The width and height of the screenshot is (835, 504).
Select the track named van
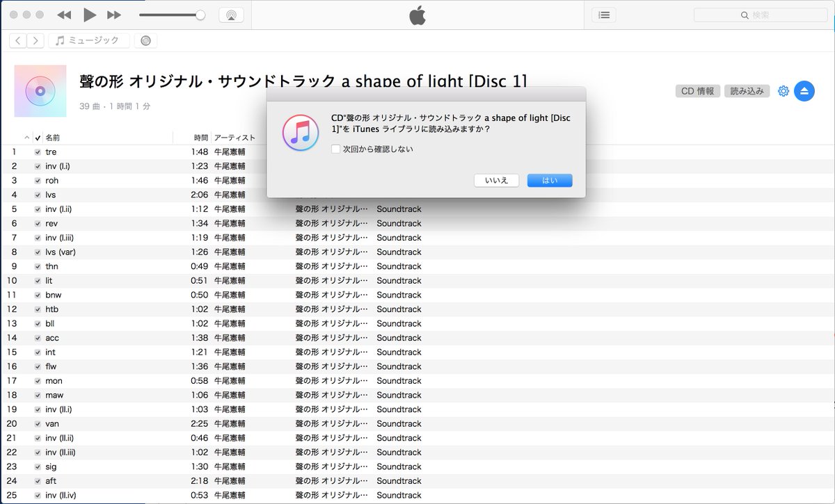[x=52, y=423]
